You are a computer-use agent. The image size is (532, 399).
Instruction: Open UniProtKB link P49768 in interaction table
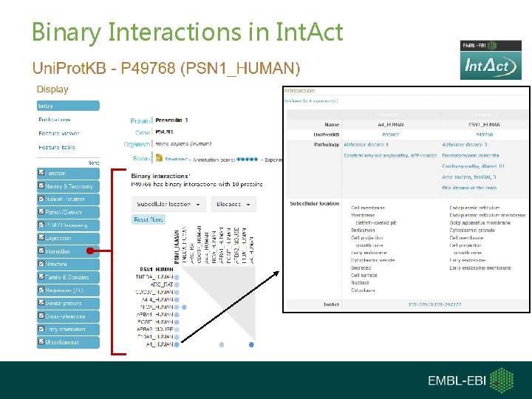484,134
